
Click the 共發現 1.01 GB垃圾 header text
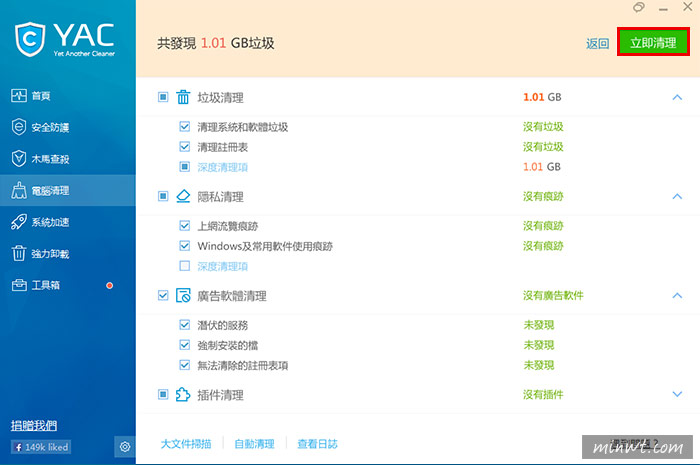pyautogui.click(x=216, y=43)
